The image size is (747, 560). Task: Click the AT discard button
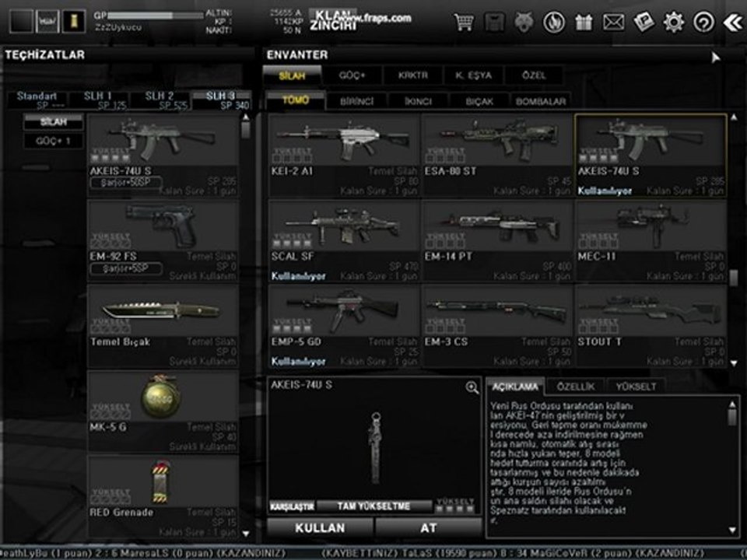pos(428,527)
